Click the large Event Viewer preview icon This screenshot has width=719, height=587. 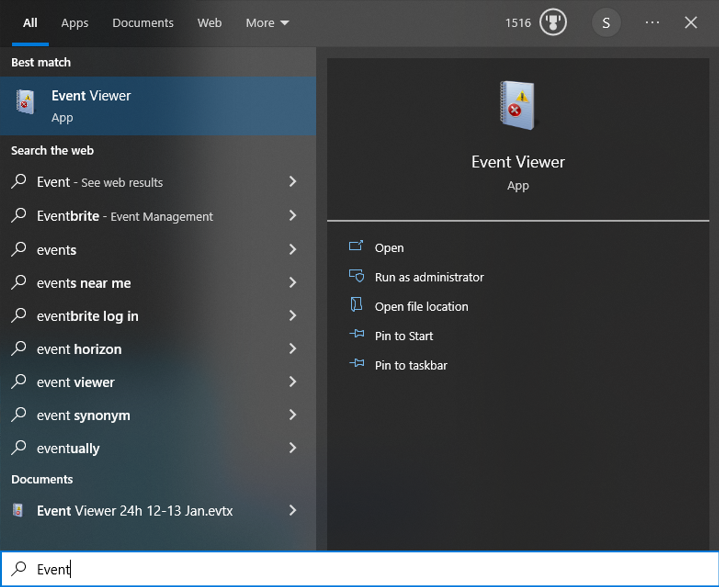(518, 106)
